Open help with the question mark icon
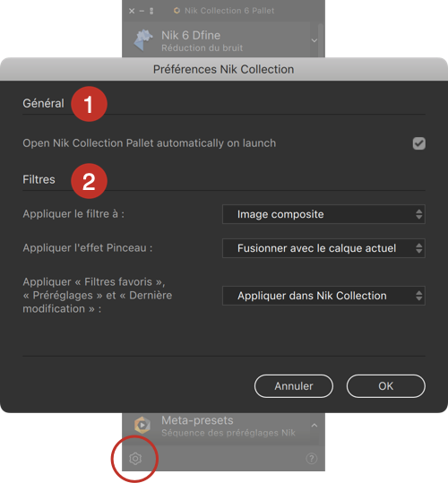The image size is (448, 483). (311, 459)
